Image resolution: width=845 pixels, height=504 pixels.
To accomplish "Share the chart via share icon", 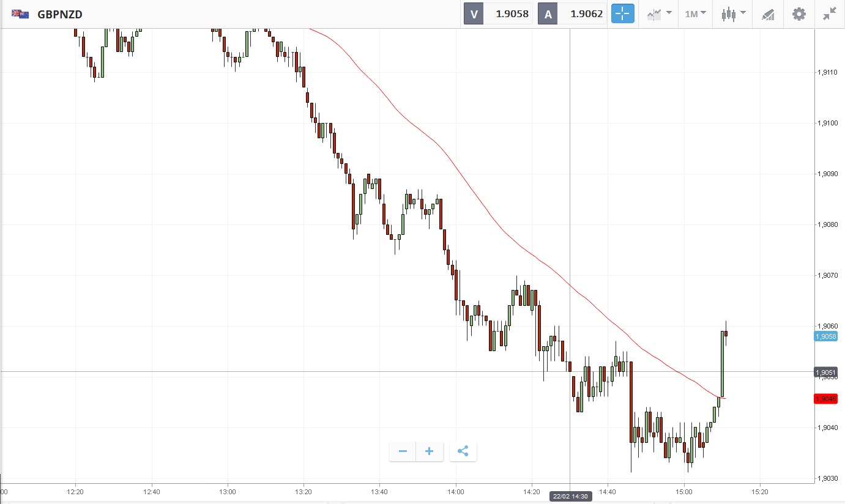I will (x=463, y=451).
